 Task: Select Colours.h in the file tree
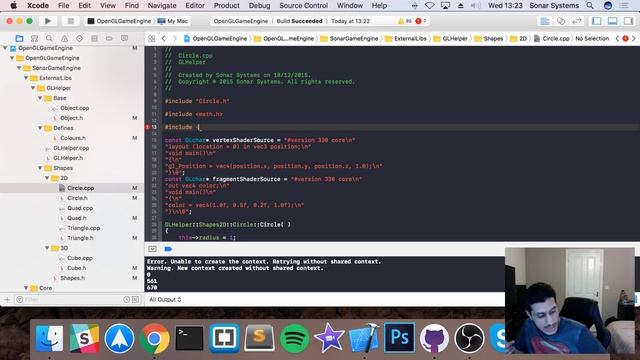(73, 138)
